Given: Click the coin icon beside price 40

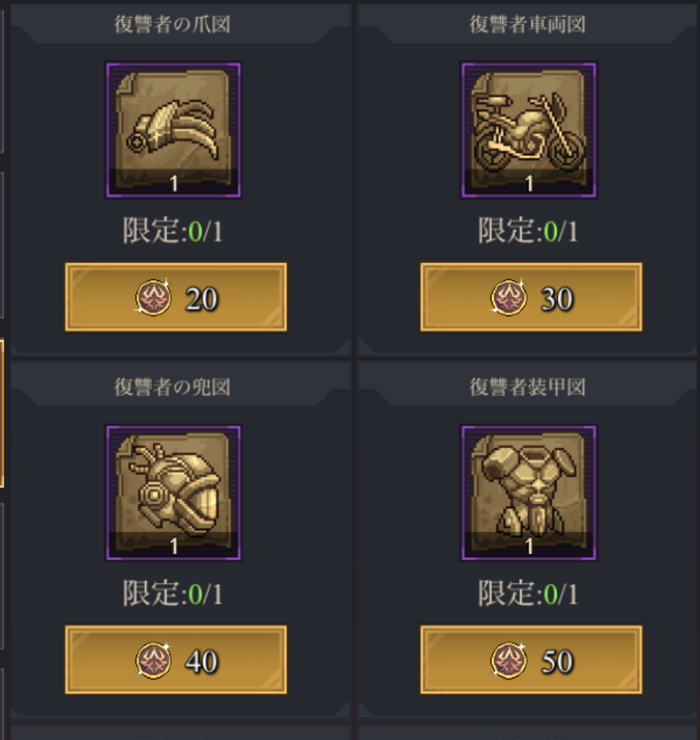Looking at the screenshot, I should point(153,660).
